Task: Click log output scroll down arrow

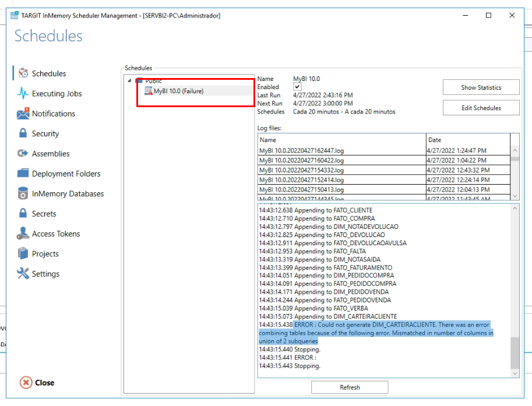Action: [x=515, y=373]
